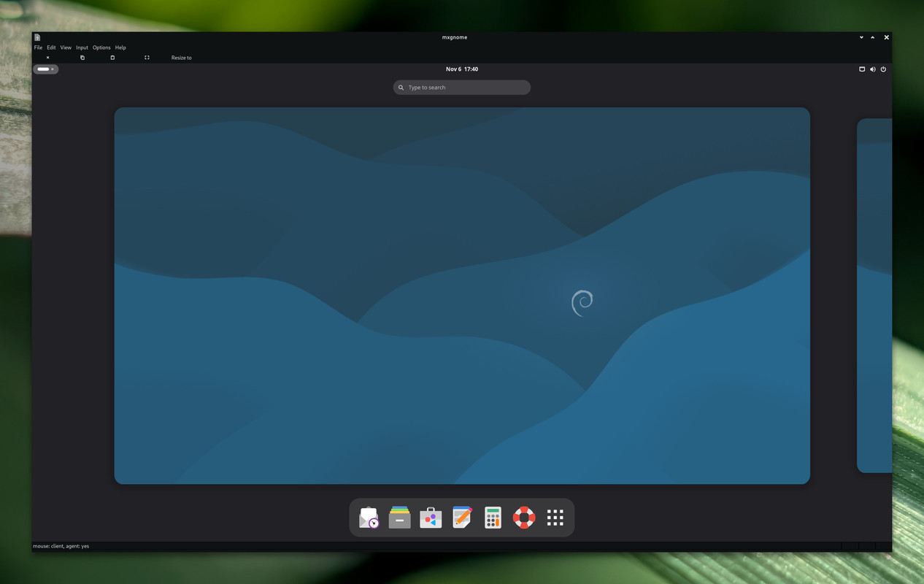The width and height of the screenshot is (924, 584).
Task: Click the wired network indicator icon
Action: tap(862, 69)
